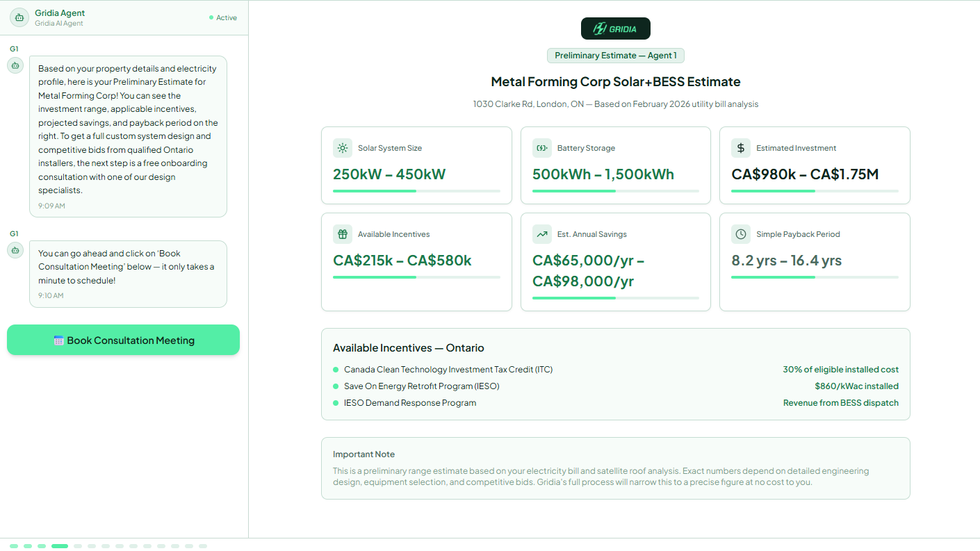This screenshot has width=980, height=551.
Task: Click the progress bar under CA$215k – CA$580k
Action: tap(416, 277)
